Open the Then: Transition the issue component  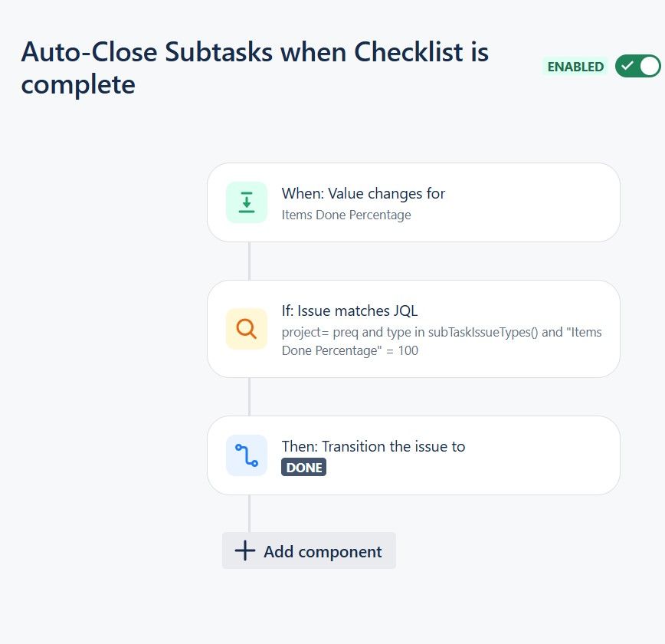414,455
